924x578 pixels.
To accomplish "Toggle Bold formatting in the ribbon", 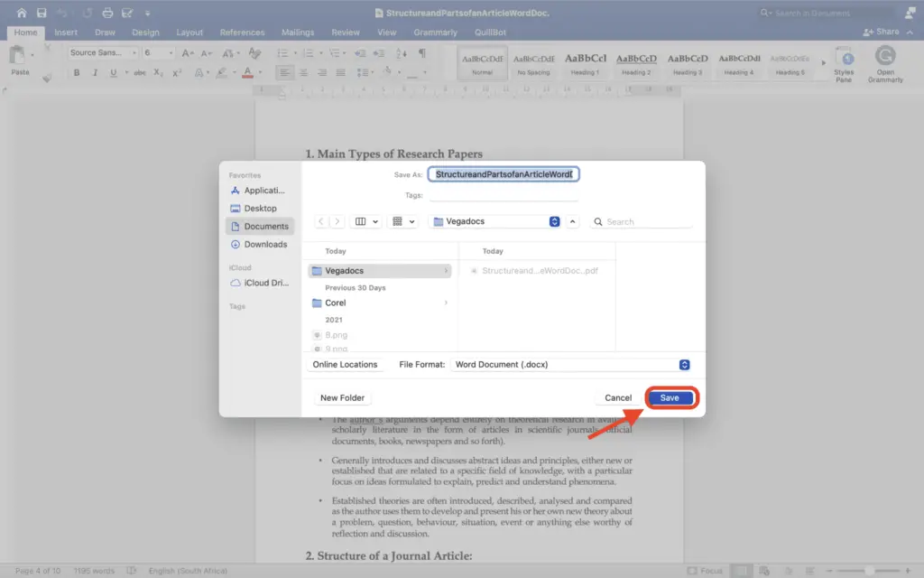I will tap(76, 72).
